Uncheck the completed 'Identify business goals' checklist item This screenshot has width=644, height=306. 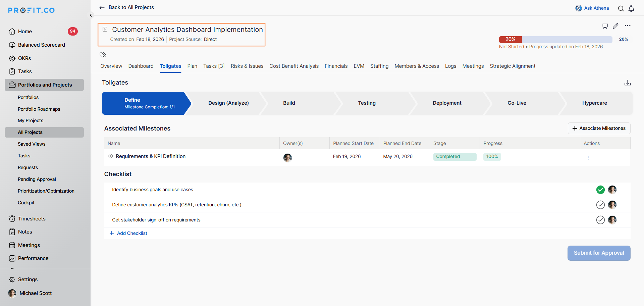coord(600,190)
